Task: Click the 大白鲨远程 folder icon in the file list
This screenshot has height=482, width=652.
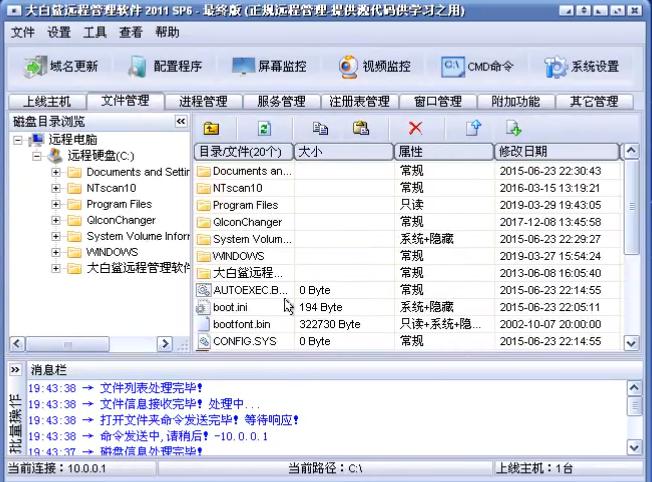Action: tap(203, 273)
